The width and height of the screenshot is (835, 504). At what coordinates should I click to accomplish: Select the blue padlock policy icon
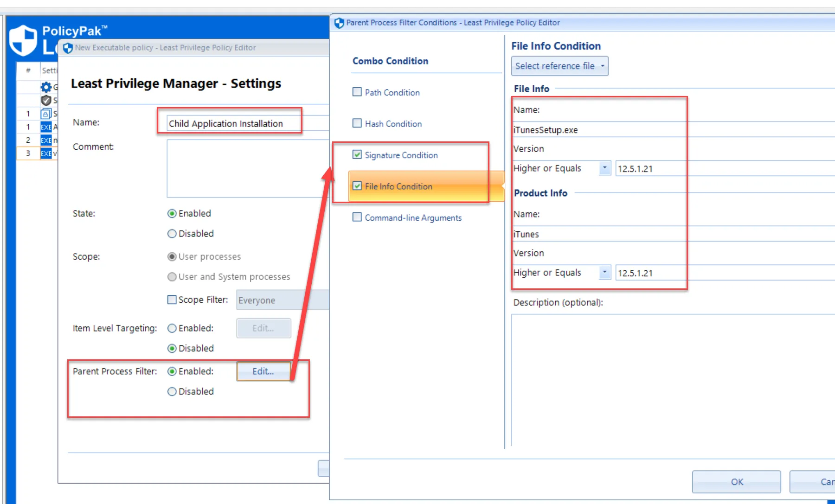point(46,114)
